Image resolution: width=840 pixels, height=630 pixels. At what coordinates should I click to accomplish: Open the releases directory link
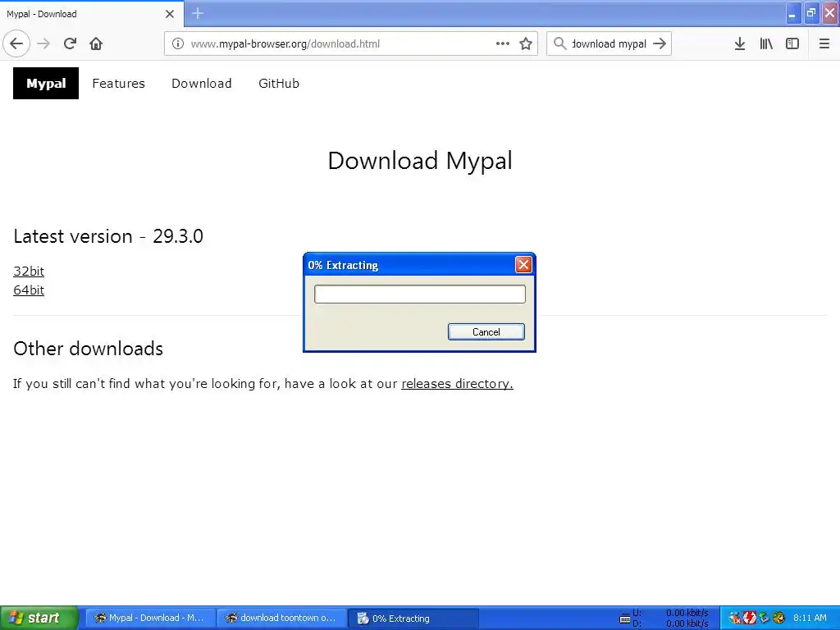point(457,384)
